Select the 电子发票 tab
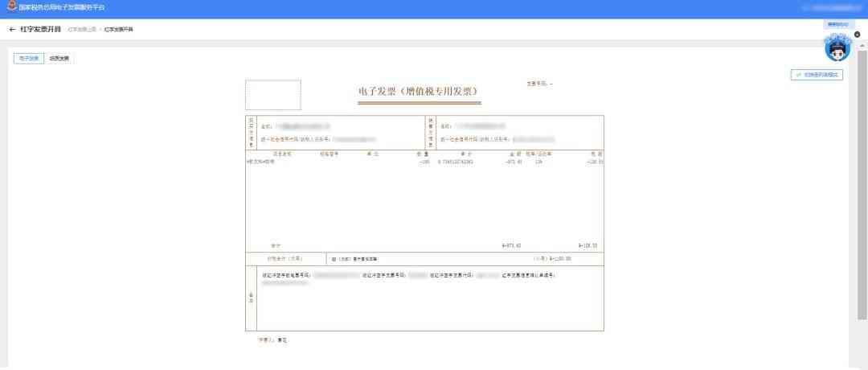Viewport: 868px width, 370px height. coord(29,58)
